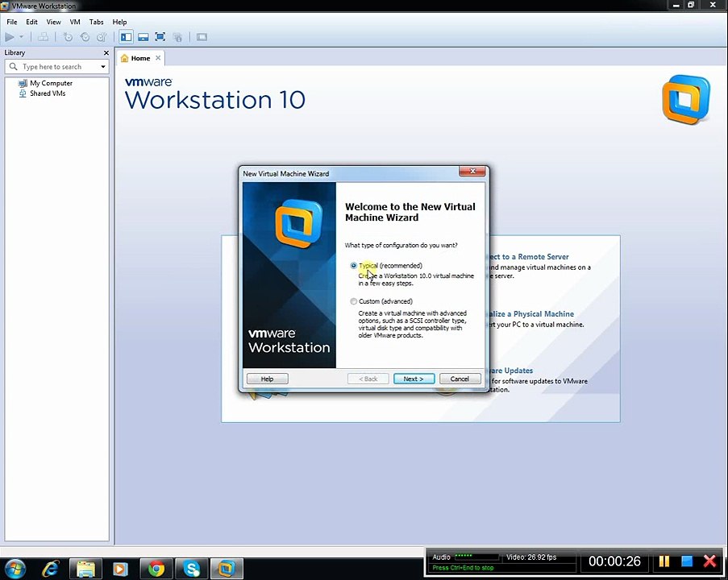Open Google Chrome from taskbar
Image resolution: width=728 pixels, height=580 pixels.
pyautogui.click(x=156, y=569)
